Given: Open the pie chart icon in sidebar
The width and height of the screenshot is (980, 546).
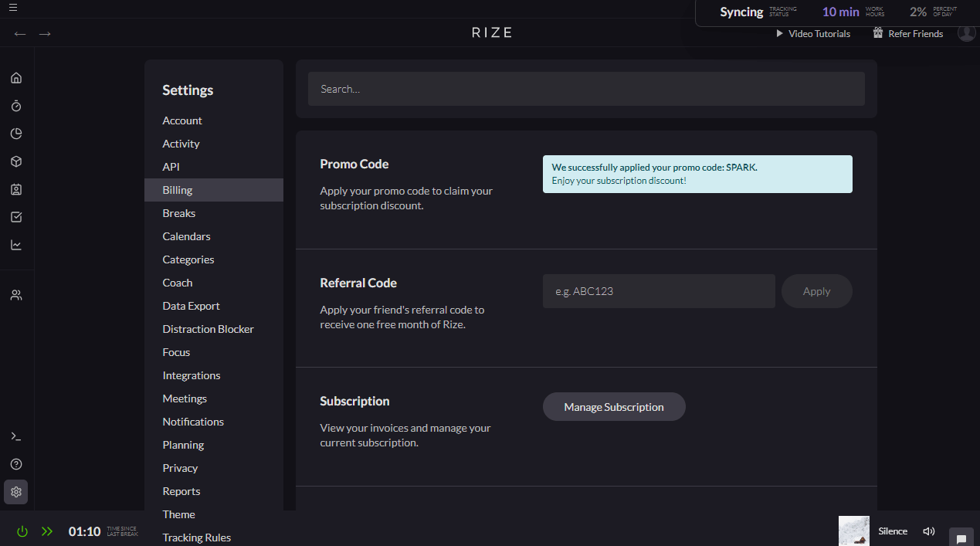Looking at the screenshot, I should pos(16,134).
